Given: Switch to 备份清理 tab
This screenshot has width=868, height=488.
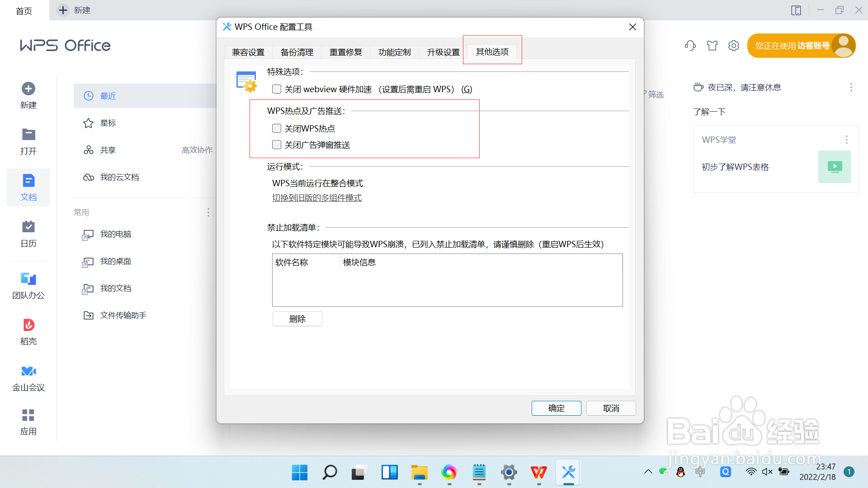Looking at the screenshot, I should pos(297,52).
